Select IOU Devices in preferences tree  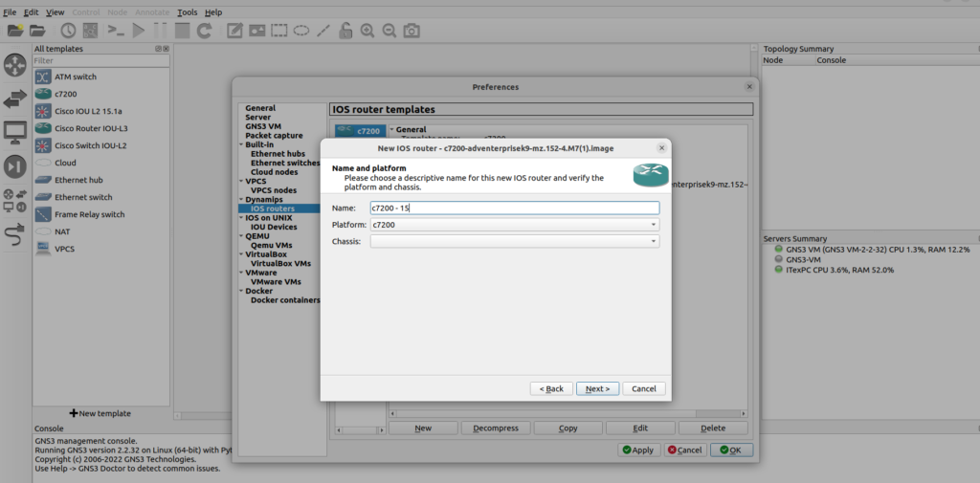click(x=274, y=227)
